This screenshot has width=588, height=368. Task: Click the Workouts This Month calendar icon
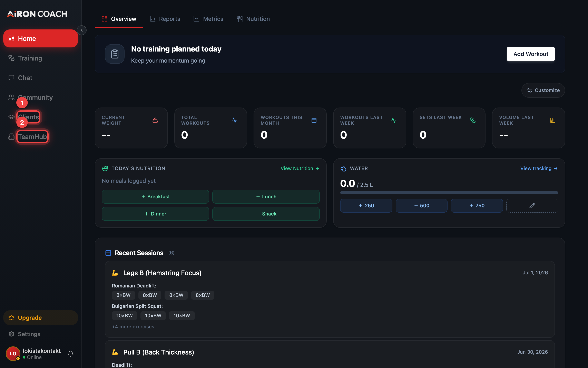[x=314, y=120]
